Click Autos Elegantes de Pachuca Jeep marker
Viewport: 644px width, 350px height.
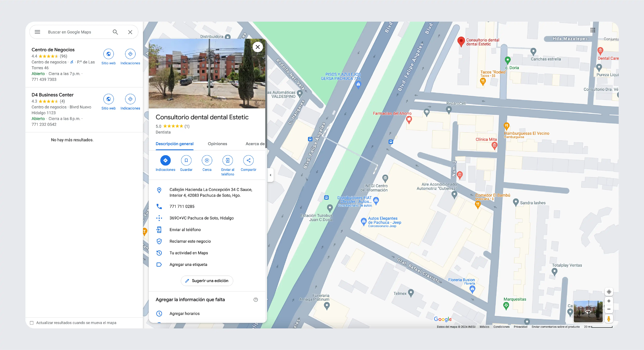pos(364,222)
